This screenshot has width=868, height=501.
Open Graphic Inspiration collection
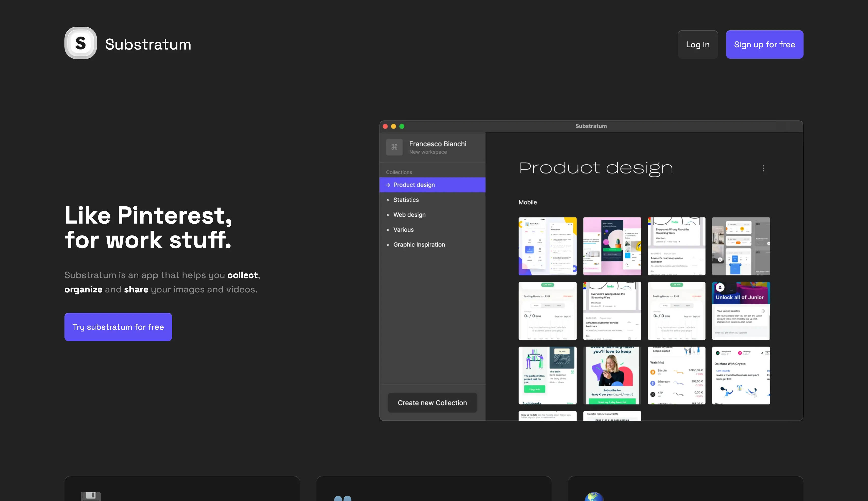419,245
